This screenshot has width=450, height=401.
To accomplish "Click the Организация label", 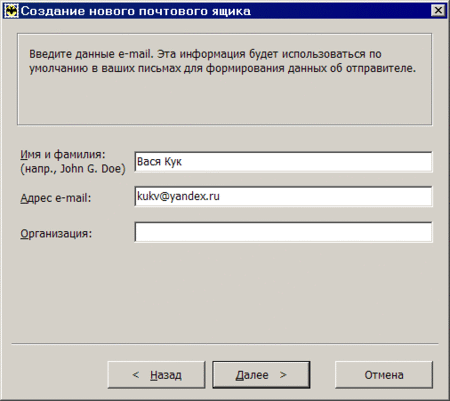I will (56, 233).
